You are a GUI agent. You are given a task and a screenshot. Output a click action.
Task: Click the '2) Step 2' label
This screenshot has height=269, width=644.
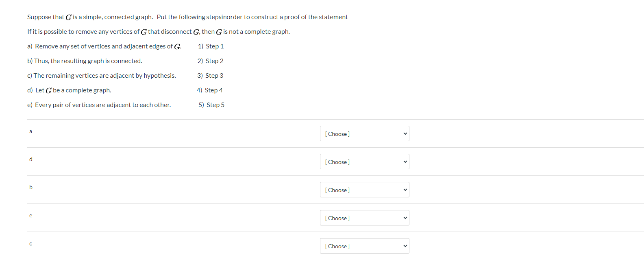tap(210, 61)
